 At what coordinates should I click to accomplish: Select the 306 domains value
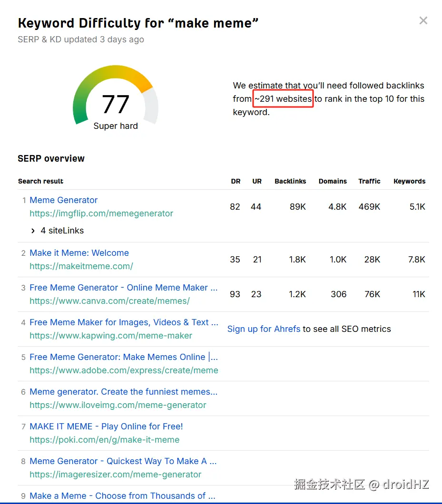click(339, 294)
